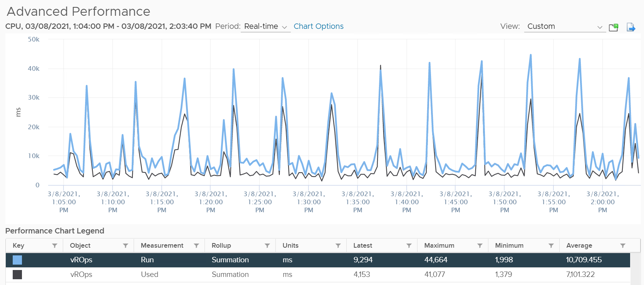Sort by the Units column header

[290, 245]
